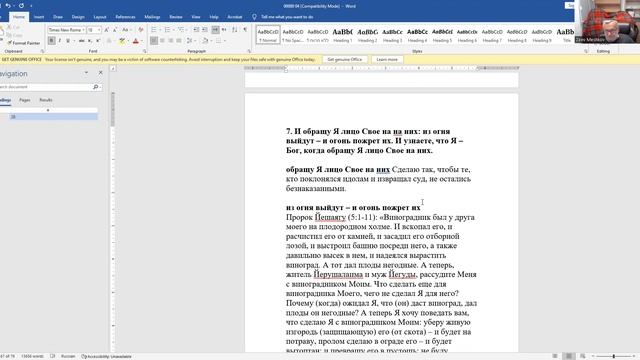Apply Heading 1 style

tap(342, 35)
